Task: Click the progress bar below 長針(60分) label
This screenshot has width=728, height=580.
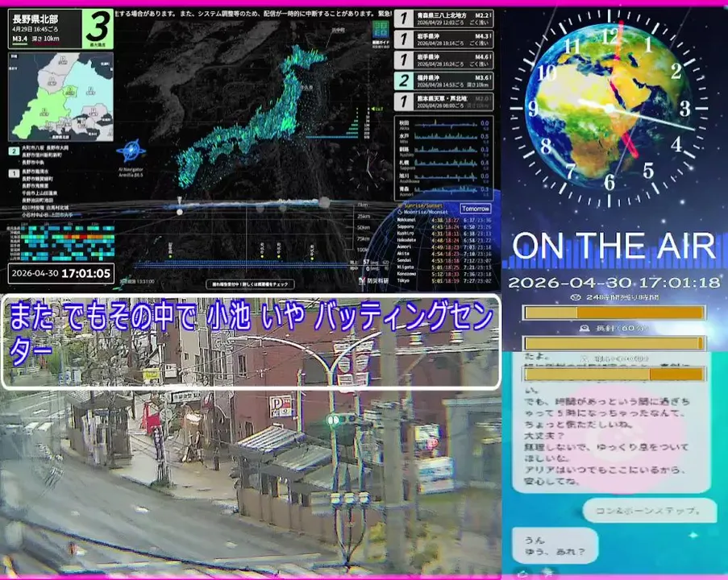Action: point(614,343)
